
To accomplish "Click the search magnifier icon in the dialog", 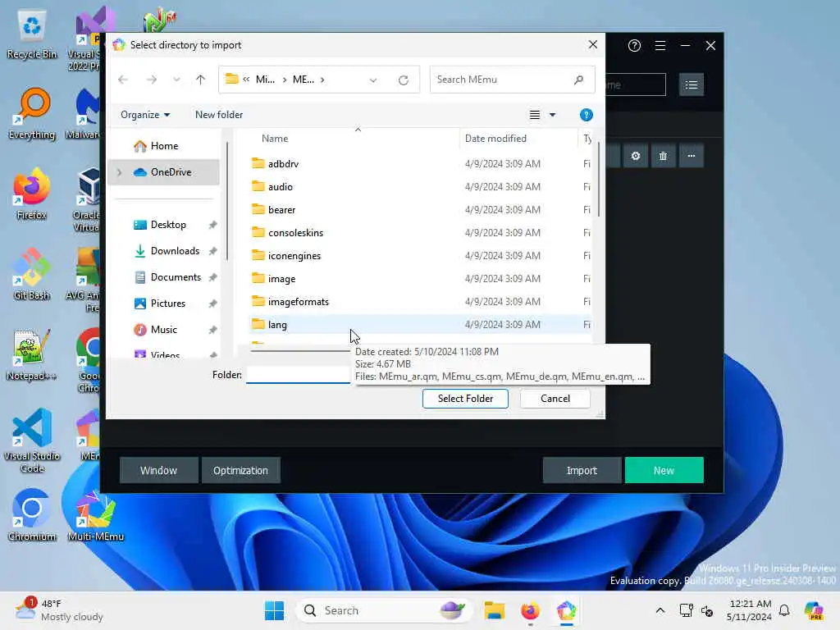I will pyautogui.click(x=578, y=80).
